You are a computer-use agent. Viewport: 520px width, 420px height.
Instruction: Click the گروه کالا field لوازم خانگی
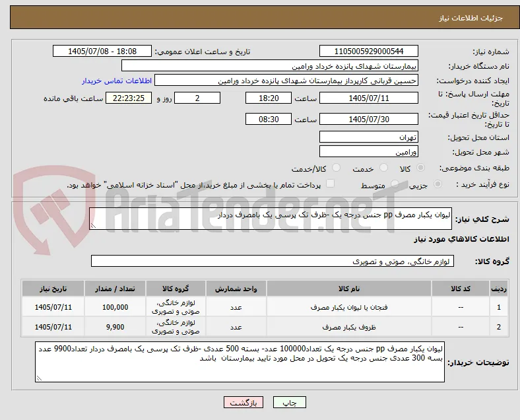(x=273, y=261)
